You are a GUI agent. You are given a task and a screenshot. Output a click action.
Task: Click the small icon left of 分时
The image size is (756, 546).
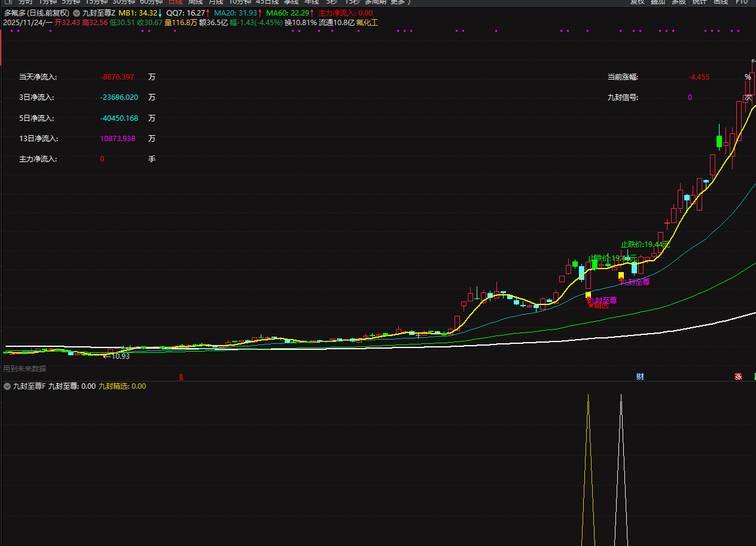(8, 2)
